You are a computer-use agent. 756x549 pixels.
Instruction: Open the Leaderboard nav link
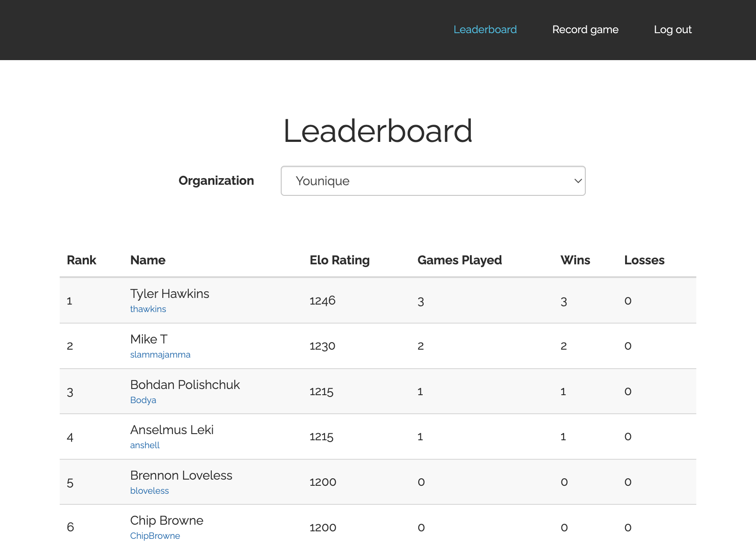485,30
